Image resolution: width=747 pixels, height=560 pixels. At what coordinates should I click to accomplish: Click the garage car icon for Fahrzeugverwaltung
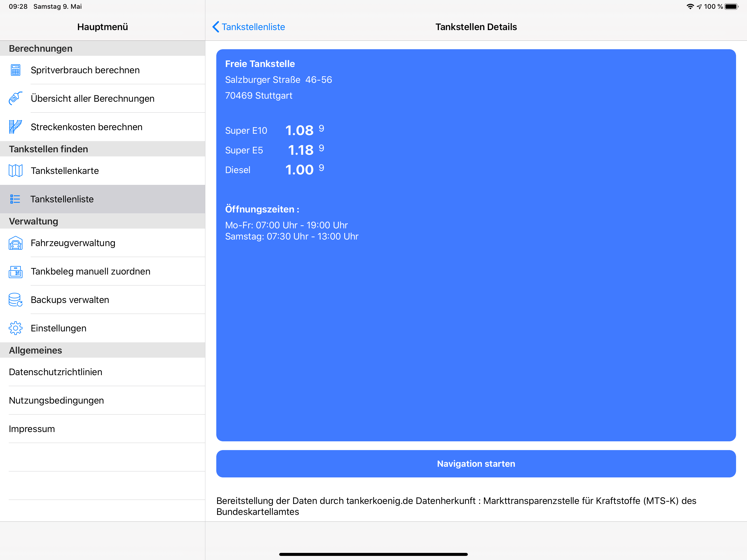pos(16,243)
